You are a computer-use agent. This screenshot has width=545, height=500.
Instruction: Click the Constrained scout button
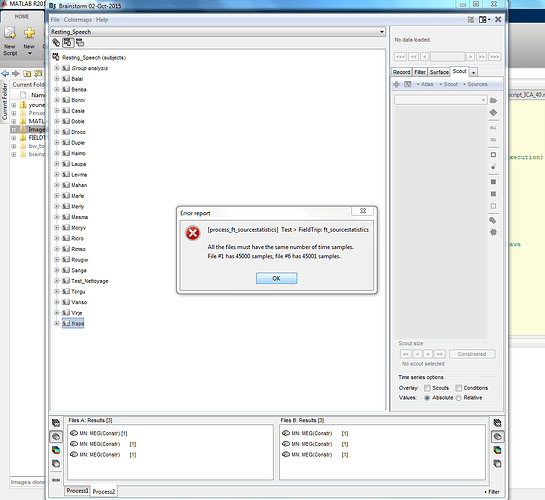coord(472,354)
